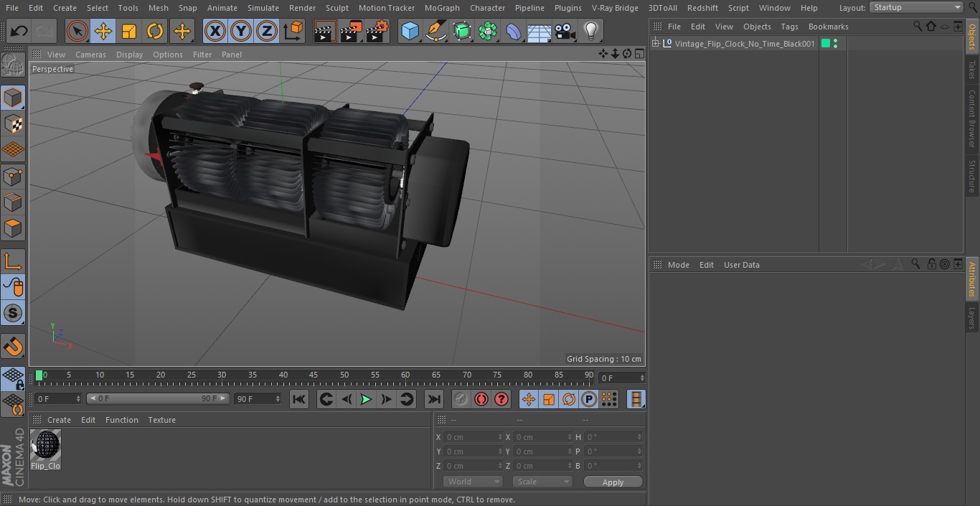
Task: Record active objects keyframe
Action: pos(461,399)
